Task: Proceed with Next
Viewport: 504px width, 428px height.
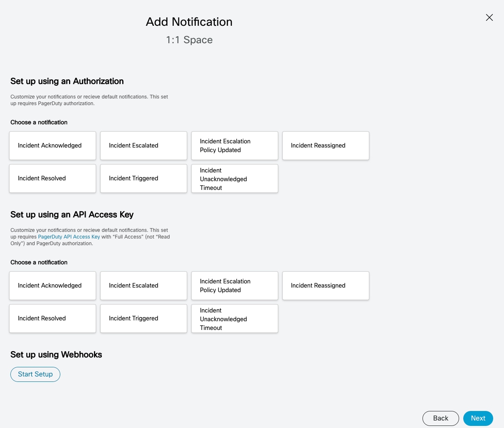Action: [478, 418]
